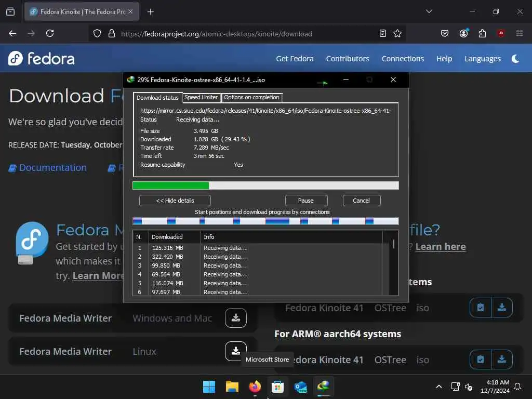Open Microsoft Store from taskbar

(x=277, y=387)
